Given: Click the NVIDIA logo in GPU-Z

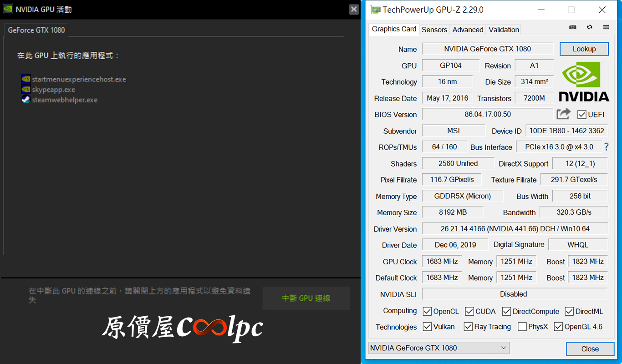Looking at the screenshot, I should [x=584, y=82].
